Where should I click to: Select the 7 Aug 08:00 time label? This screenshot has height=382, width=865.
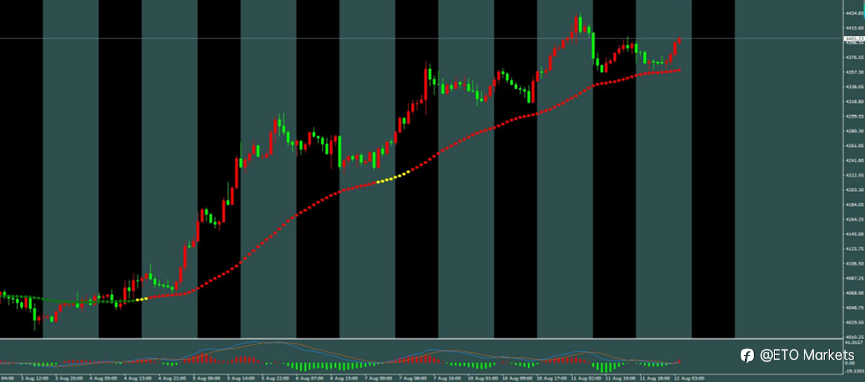[x=413, y=378]
